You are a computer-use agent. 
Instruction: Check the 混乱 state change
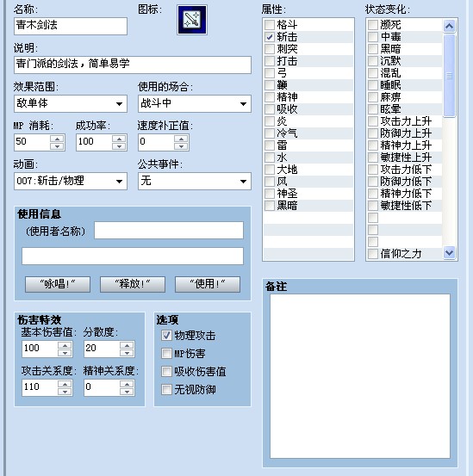(x=373, y=73)
